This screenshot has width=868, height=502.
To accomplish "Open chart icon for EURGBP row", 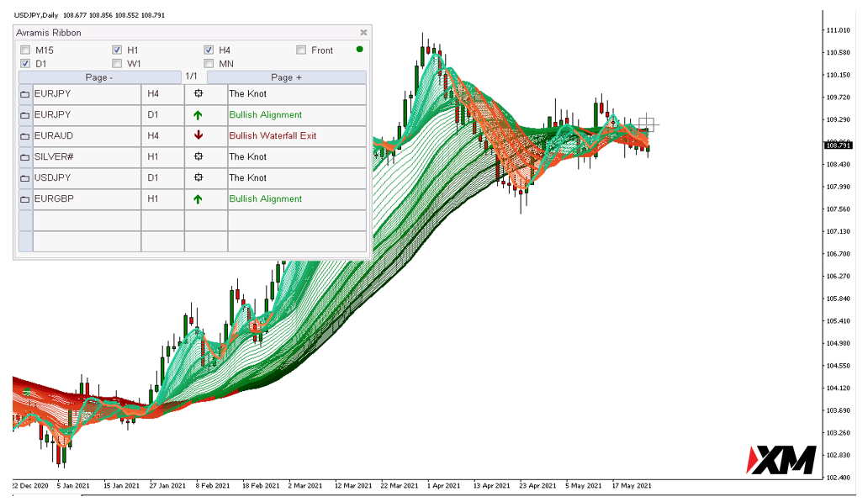I will [25, 199].
